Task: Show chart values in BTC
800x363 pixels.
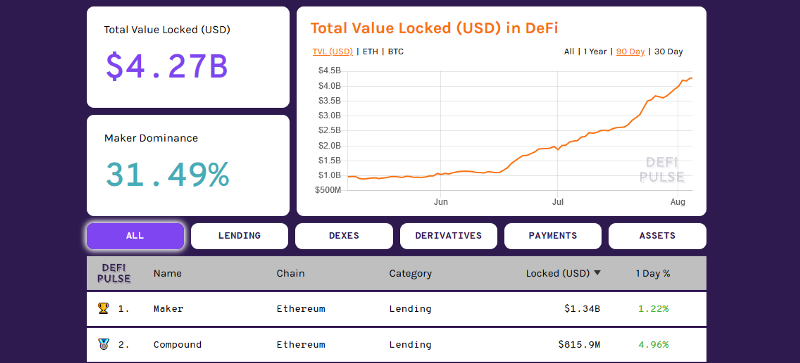Action: [x=396, y=52]
